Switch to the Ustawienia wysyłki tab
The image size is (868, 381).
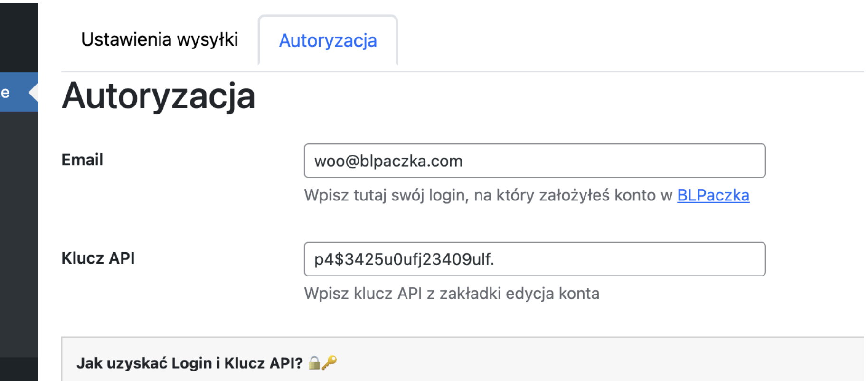coord(160,39)
